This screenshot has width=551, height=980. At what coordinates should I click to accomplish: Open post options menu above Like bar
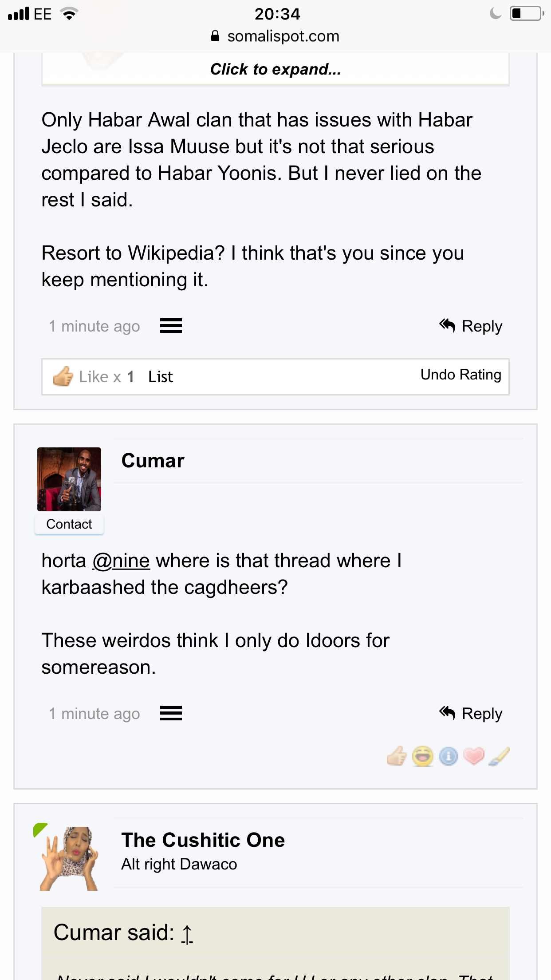[171, 326]
